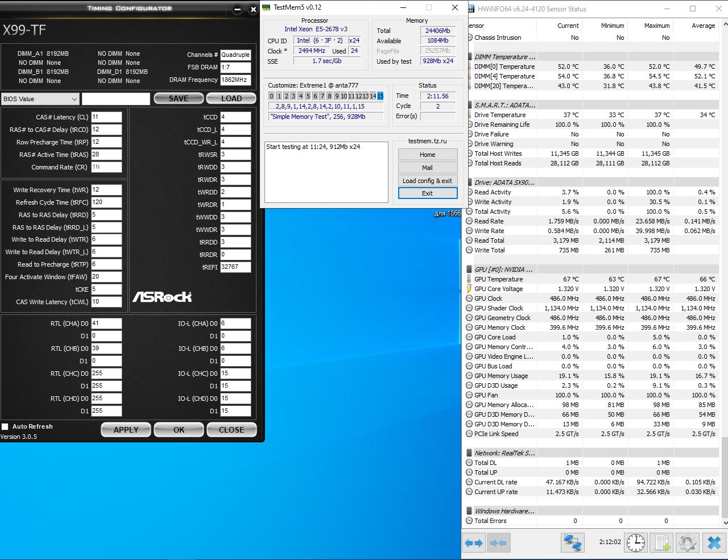Click the Average column header in HWiNFO
The width and height of the screenshot is (728, 560).
[x=704, y=26]
